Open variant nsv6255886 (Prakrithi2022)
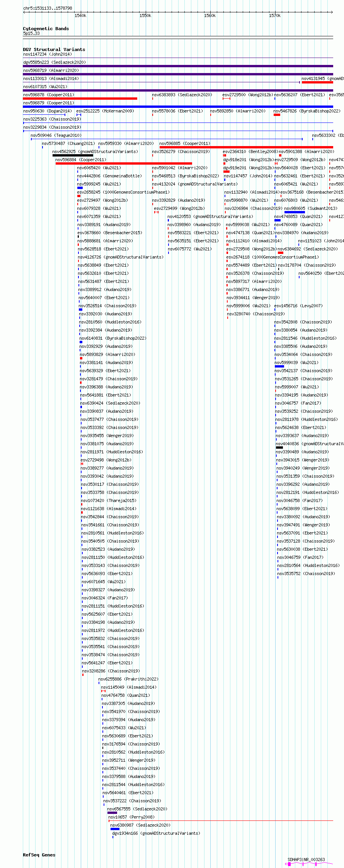 128,679
